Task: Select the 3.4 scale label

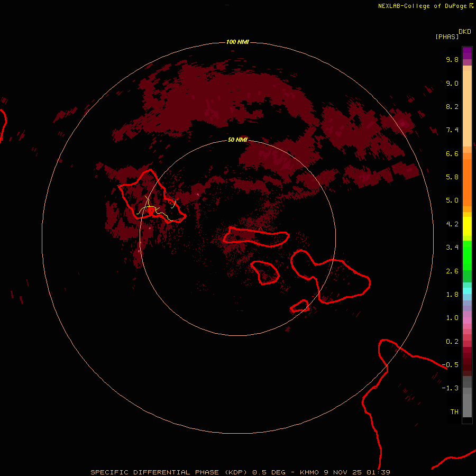Action: click(452, 248)
